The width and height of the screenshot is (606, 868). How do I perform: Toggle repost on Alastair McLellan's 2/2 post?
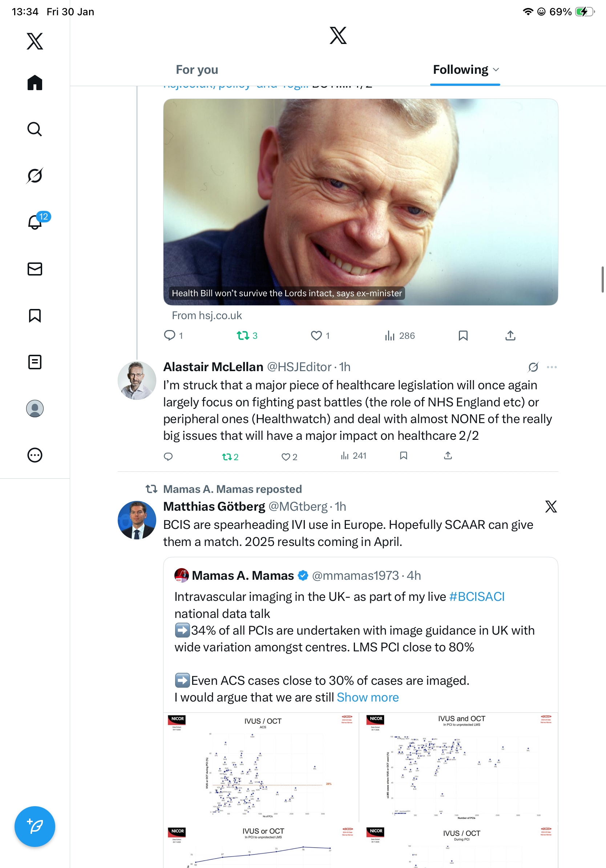pyautogui.click(x=227, y=457)
